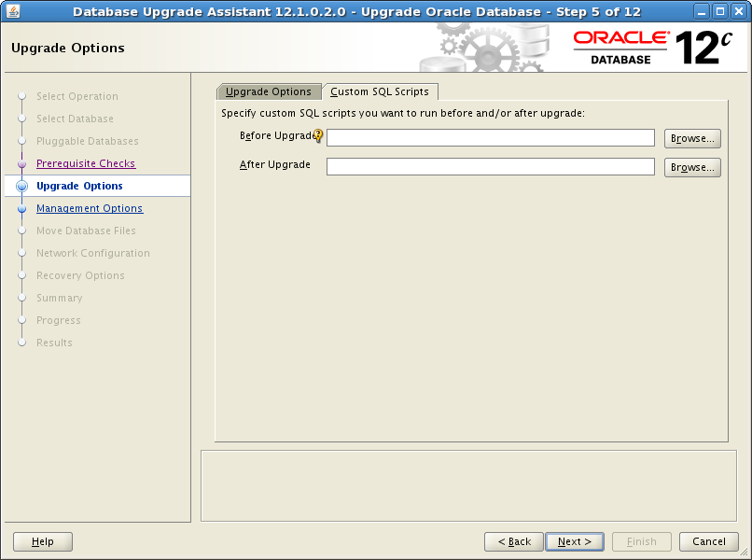Open the Prerequisite Checks step

pyautogui.click(x=86, y=163)
